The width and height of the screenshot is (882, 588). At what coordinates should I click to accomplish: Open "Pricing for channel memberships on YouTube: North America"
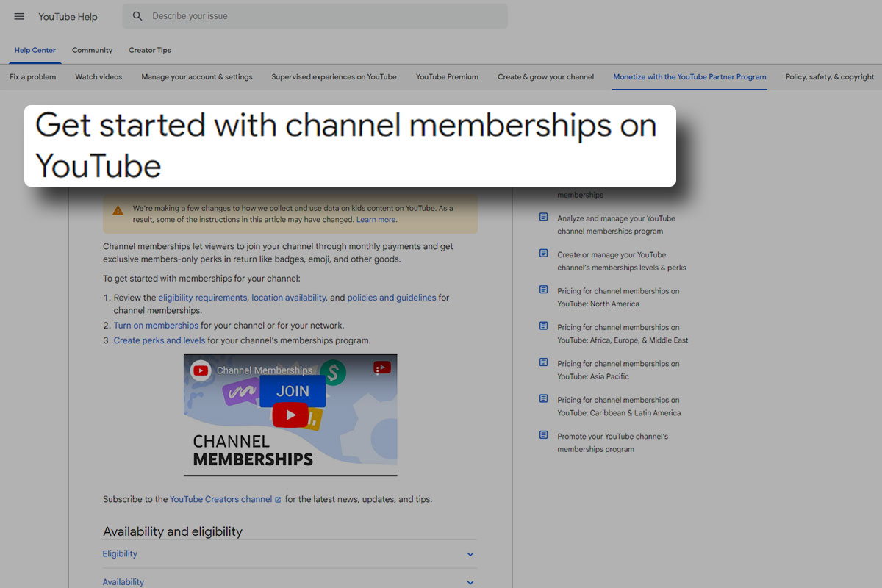pyautogui.click(x=619, y=297)
